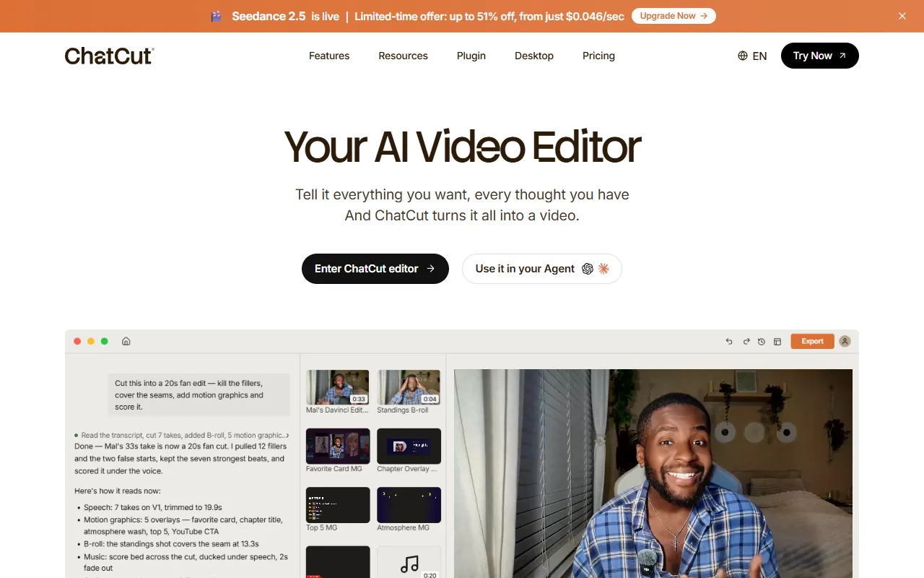Click 'Read the transcript, cut 7 takes' status line
924x578 pixels.
[182, 435]
